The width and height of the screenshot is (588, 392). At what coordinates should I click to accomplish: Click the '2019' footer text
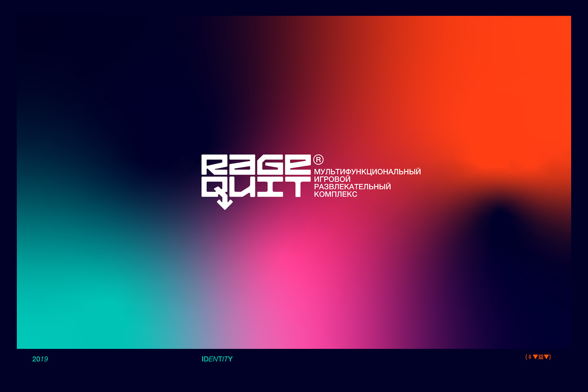coord(40,359)
